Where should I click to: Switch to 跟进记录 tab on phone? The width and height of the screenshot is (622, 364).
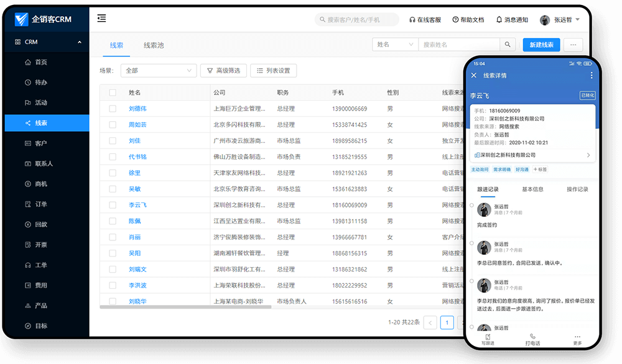[488, 189]
